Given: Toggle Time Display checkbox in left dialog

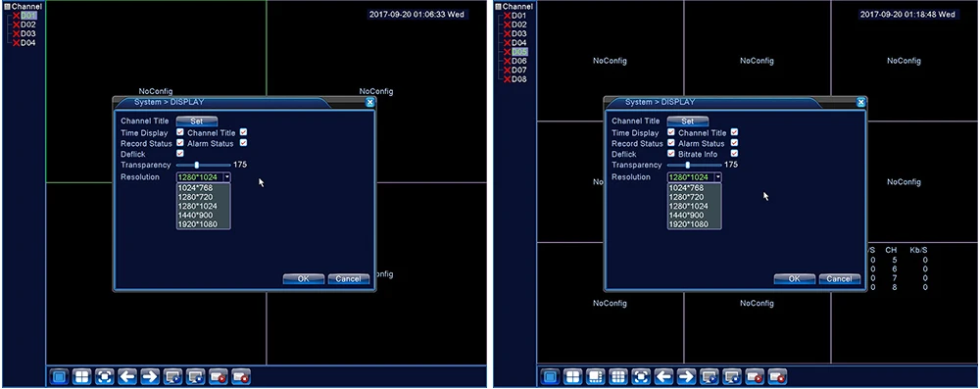Looking at the screenshot, I should (180, 132).
